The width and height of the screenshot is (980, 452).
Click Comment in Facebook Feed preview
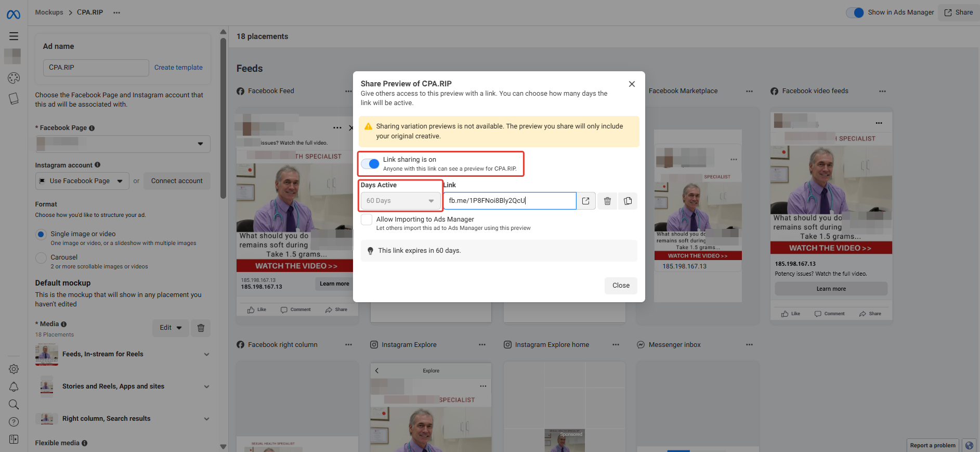pyautogui.click(x=295, y=310)
